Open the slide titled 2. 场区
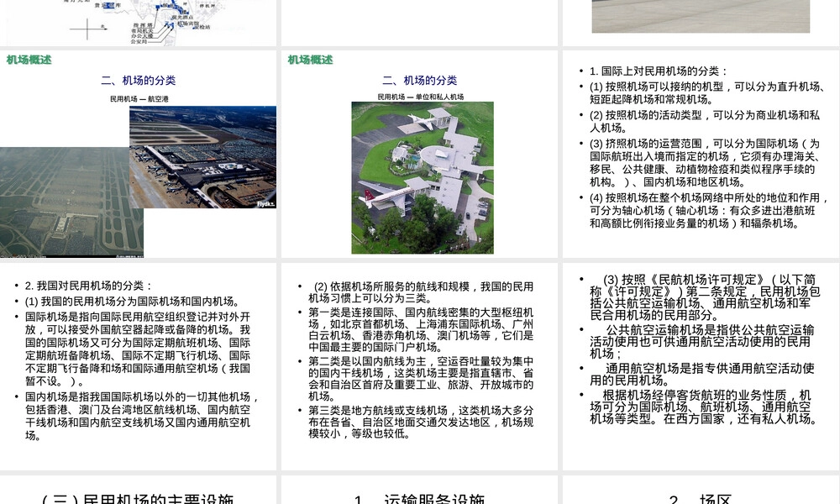The width and height of the screenshot is (840, 504). point(701,490)
